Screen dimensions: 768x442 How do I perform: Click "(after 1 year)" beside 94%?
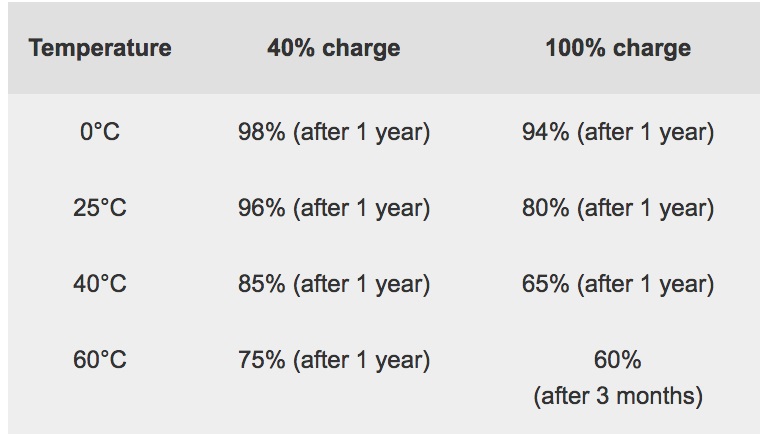pyautogui.click(x=645, y=132)
